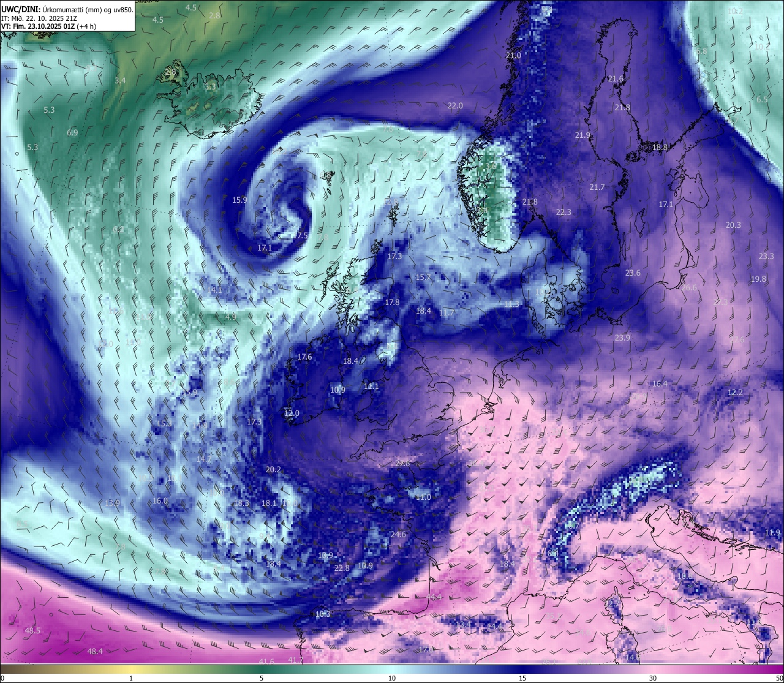This screenshot has width=784, height=683.
Task: Click the 19.8 value label
Action: pos(758,279)
